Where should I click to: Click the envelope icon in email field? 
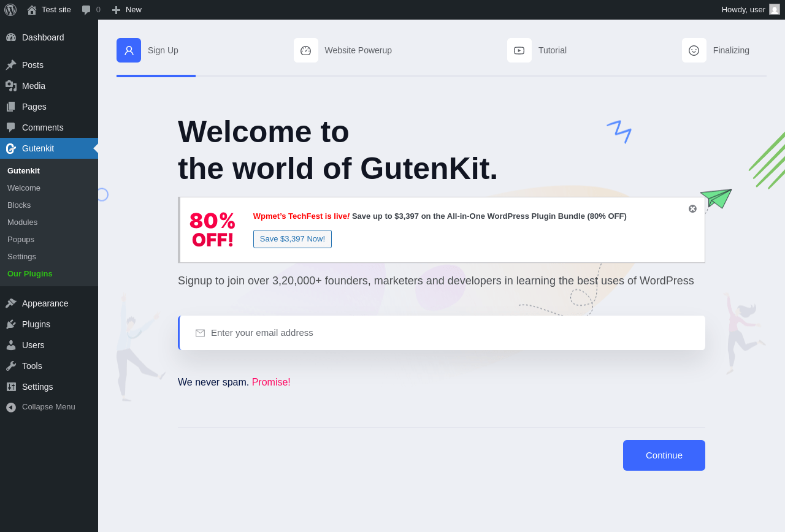point(200,333)
